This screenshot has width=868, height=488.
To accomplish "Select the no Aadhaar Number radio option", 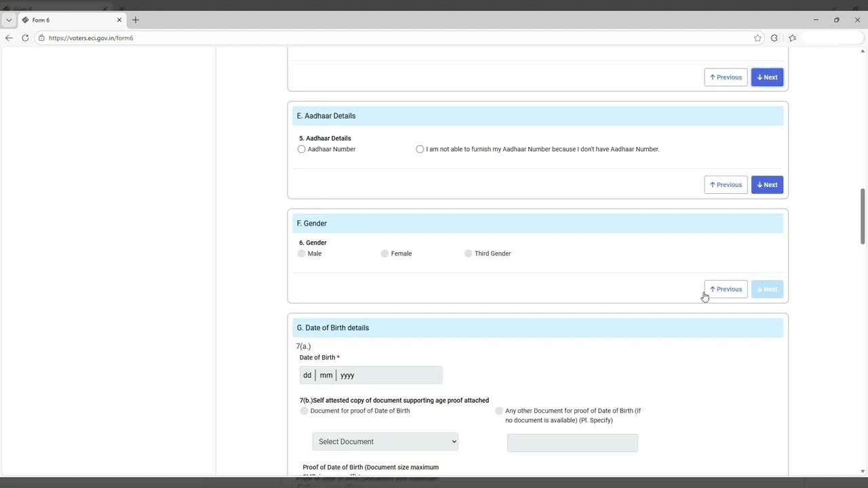I will click(x=420, y=149).
